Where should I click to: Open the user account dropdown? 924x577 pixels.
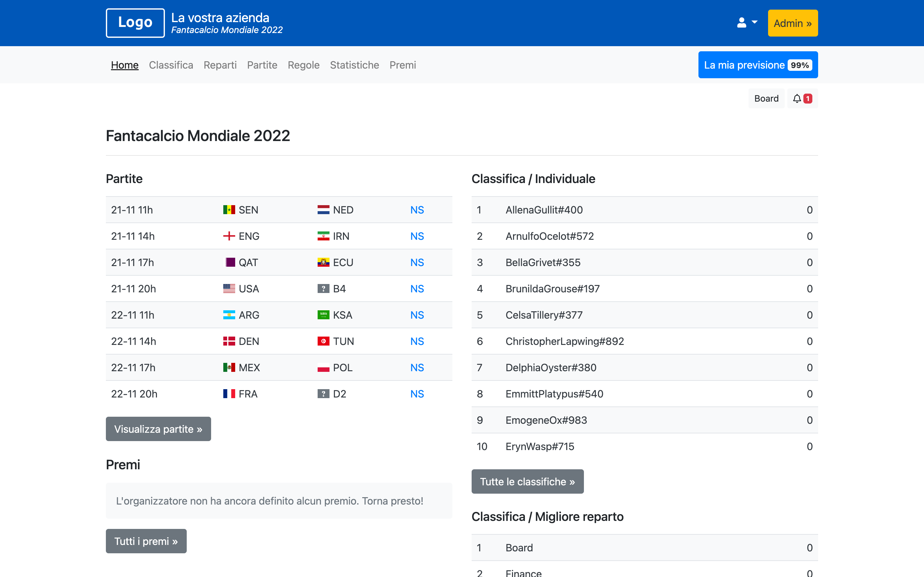coord(747,23)
